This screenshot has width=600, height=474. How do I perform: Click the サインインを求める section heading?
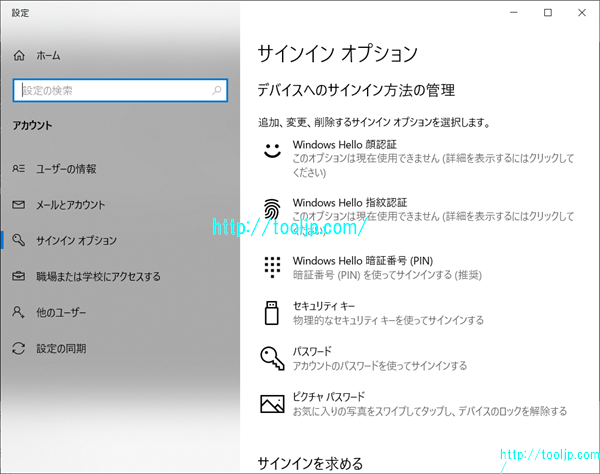point(310,463)
